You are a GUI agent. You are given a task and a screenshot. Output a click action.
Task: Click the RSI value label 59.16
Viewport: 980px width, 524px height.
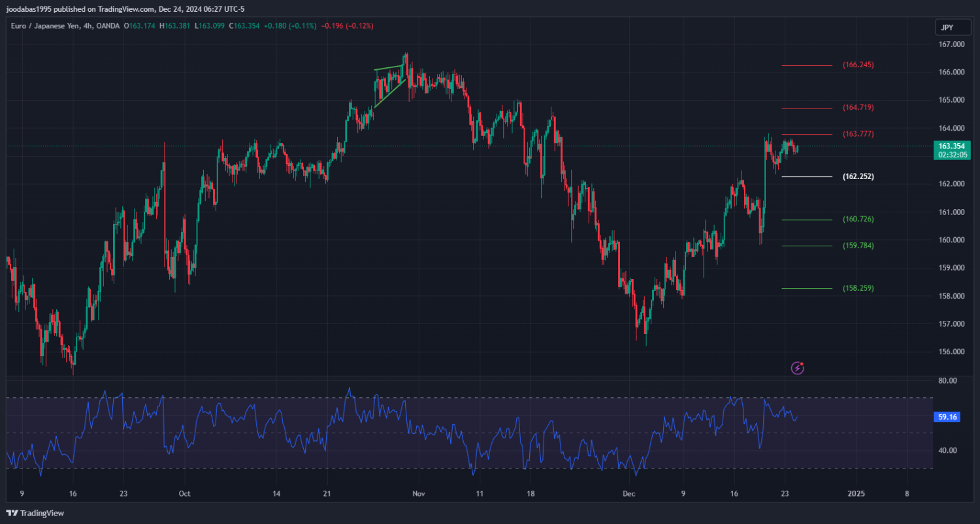[947, 417]
